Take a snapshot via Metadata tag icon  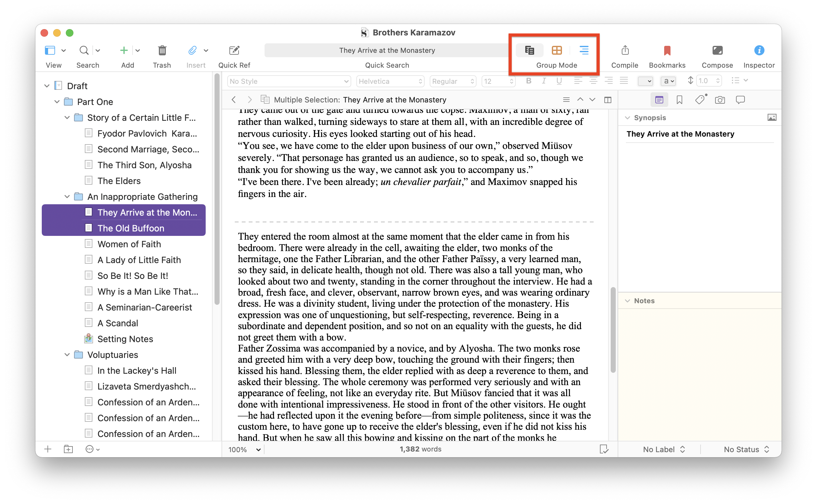[x=700, y=100]
